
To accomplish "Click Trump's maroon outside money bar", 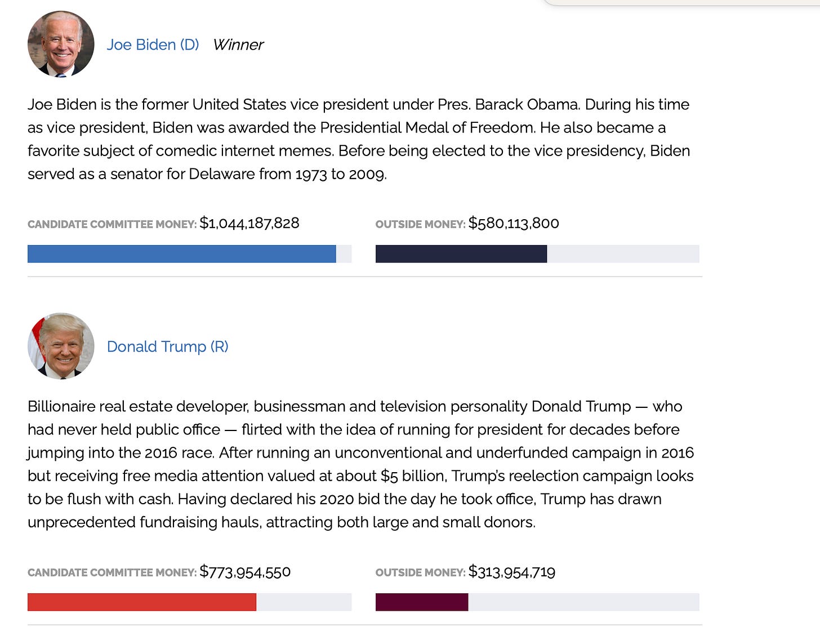I will pyautogui.click(x=422, y=602).
